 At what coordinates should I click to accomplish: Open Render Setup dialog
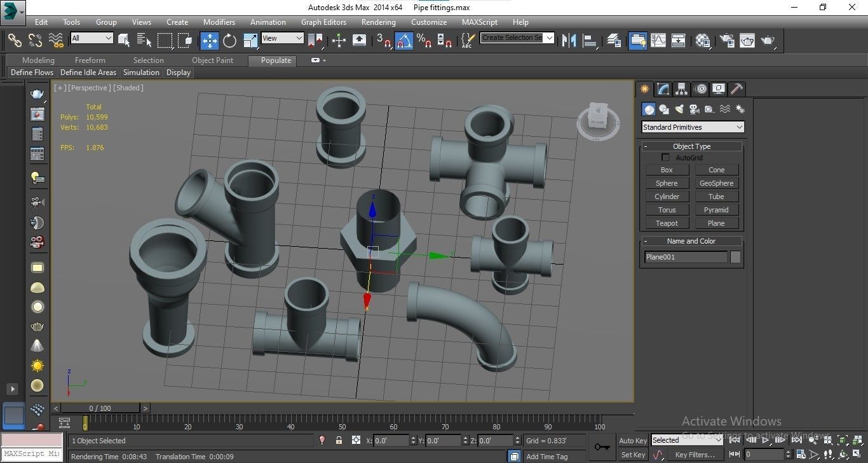726,40
